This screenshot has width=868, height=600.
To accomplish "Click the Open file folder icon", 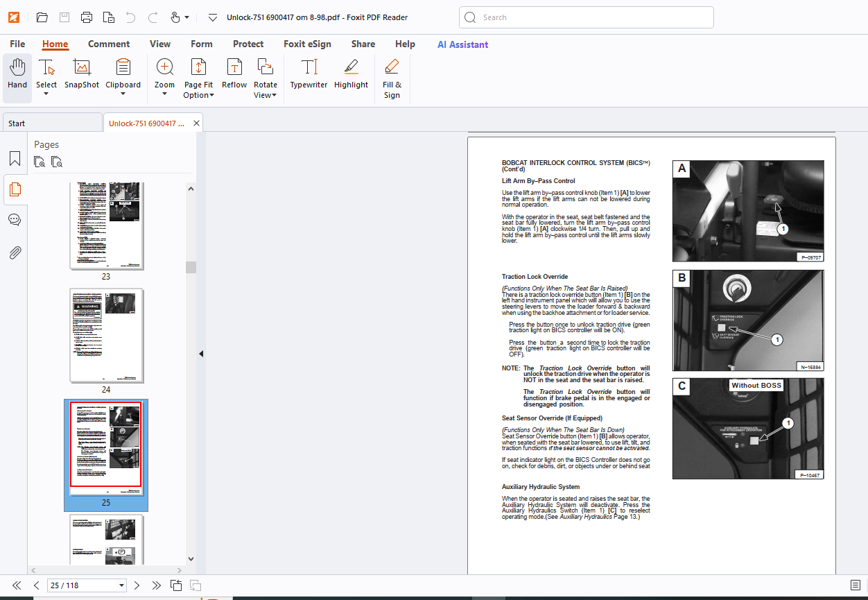I will coord(42,17).
